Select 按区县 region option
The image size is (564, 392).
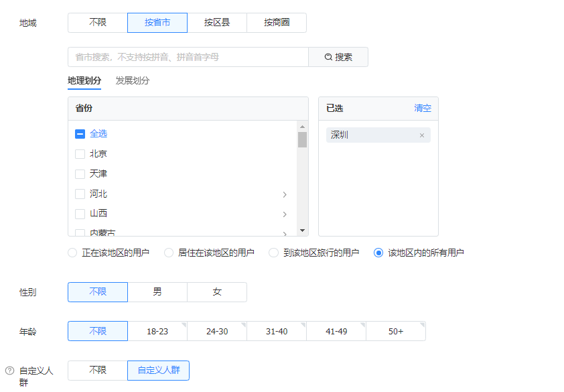[217, 23]
